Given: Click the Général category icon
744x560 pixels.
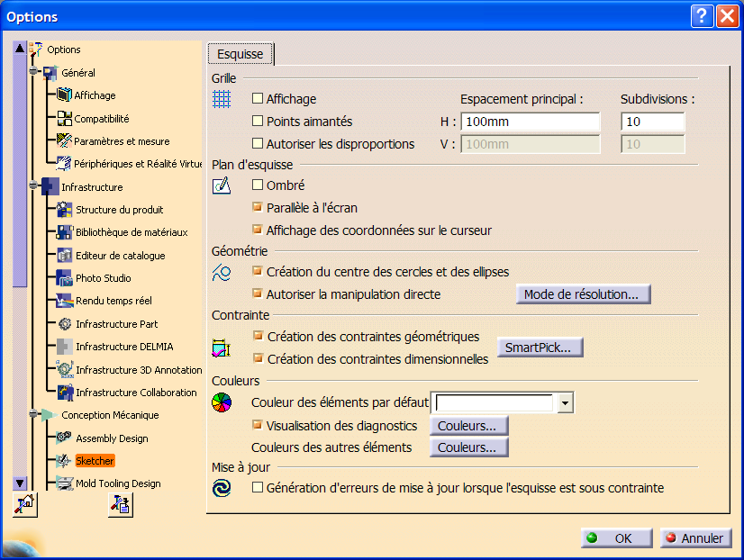Looking at the screenshot, I should [x=50, y=73].
